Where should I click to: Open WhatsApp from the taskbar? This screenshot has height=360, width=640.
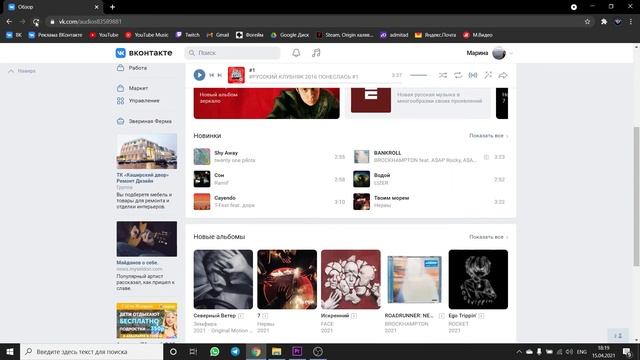[x=215, y=351]
